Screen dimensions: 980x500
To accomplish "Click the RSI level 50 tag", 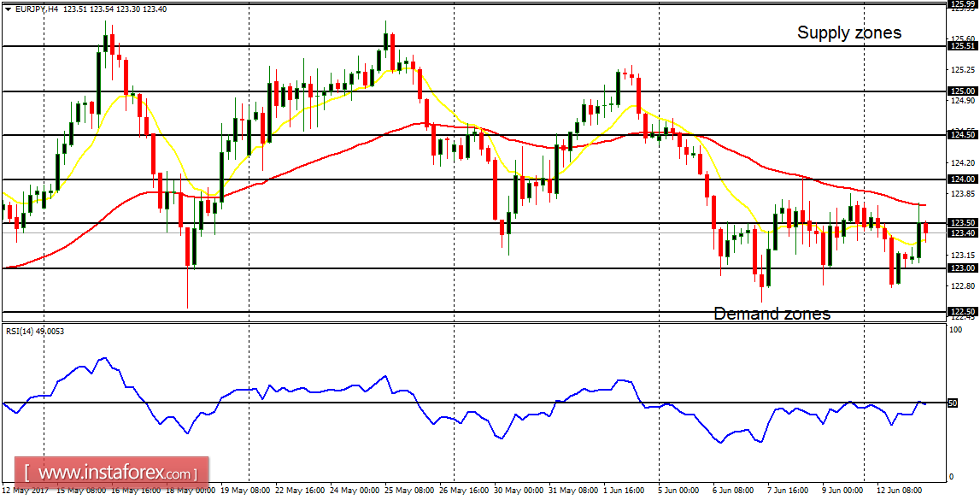I will point(954,403).
